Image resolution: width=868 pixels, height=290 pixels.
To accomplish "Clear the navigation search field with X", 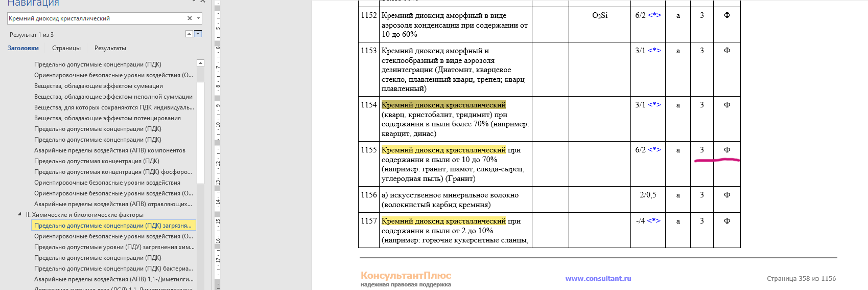I will coord(190,18).
